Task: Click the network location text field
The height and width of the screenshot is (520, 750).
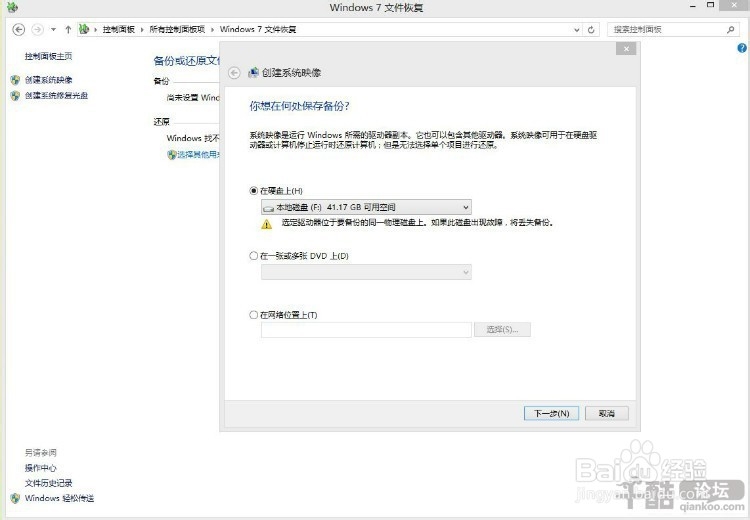Action: pos(366,330)
